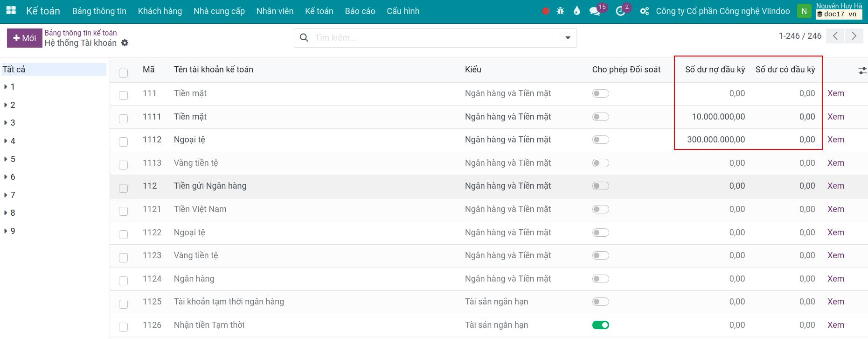
Task: Open gear actions next to Hệ thống Tài khoản
Action: (125, 43)
